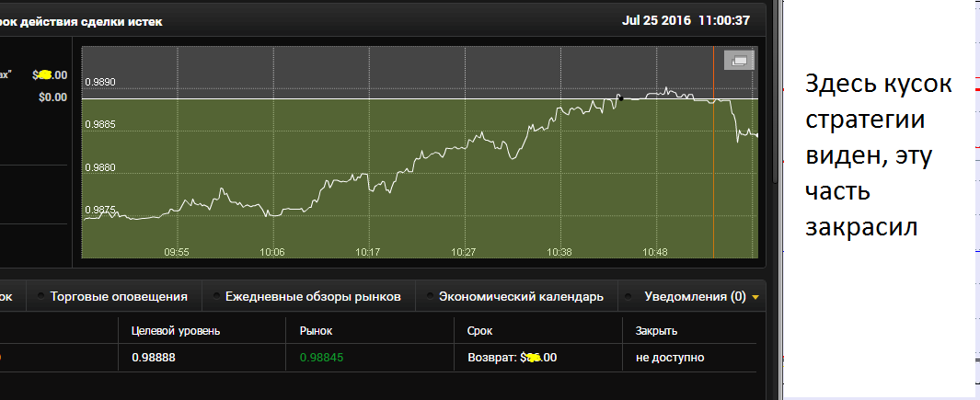The image size is (980, 400).
Task: Open the Торговые оповещения tab
Action: click(119, 297)
